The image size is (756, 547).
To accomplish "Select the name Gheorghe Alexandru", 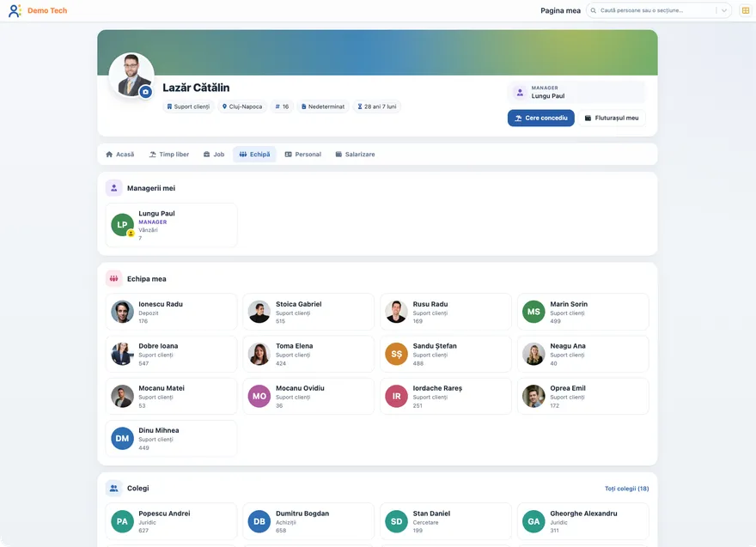I will tap(583, 514).
